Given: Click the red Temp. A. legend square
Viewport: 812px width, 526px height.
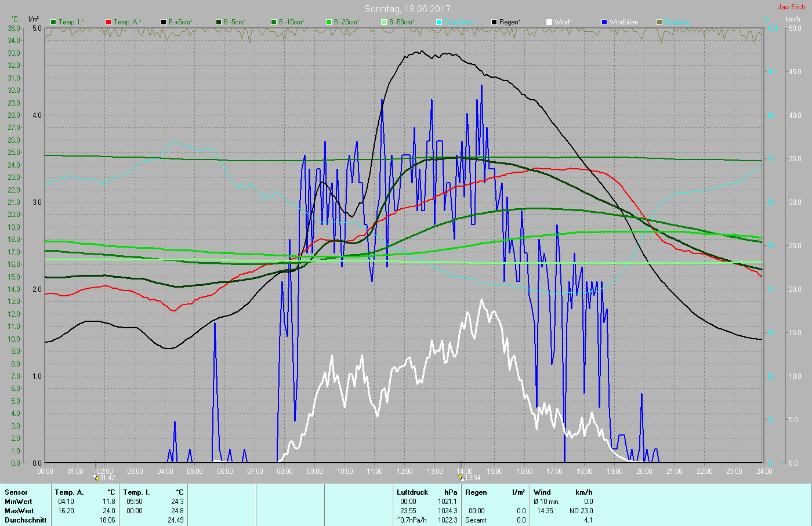Looking at the screenshot, I should [x=108, y=22].
